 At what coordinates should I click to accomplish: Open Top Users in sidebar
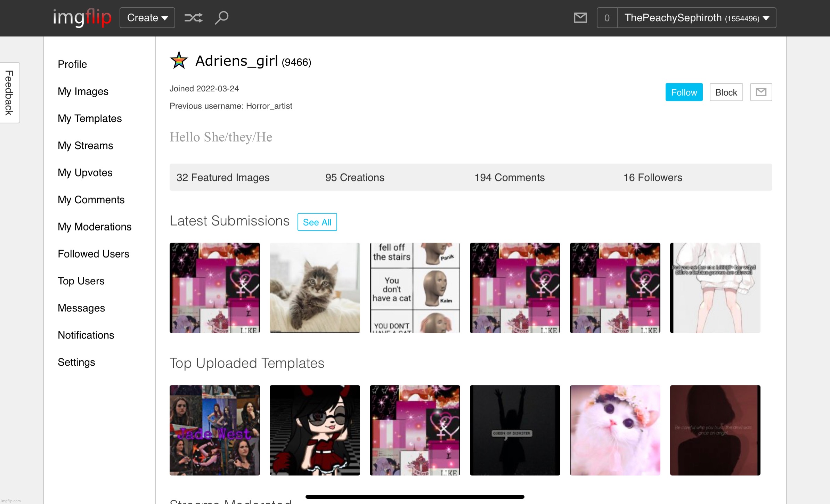[x=81, y=281]
